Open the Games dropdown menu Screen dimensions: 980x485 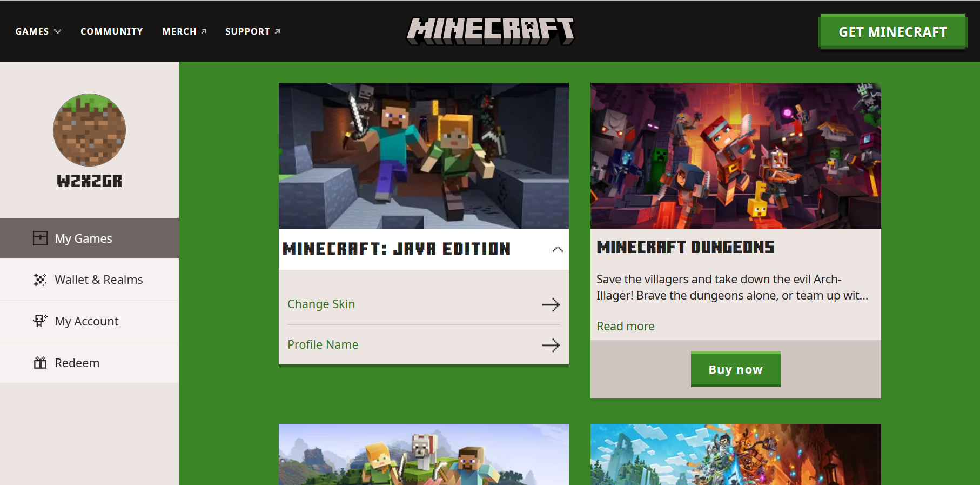38,31
